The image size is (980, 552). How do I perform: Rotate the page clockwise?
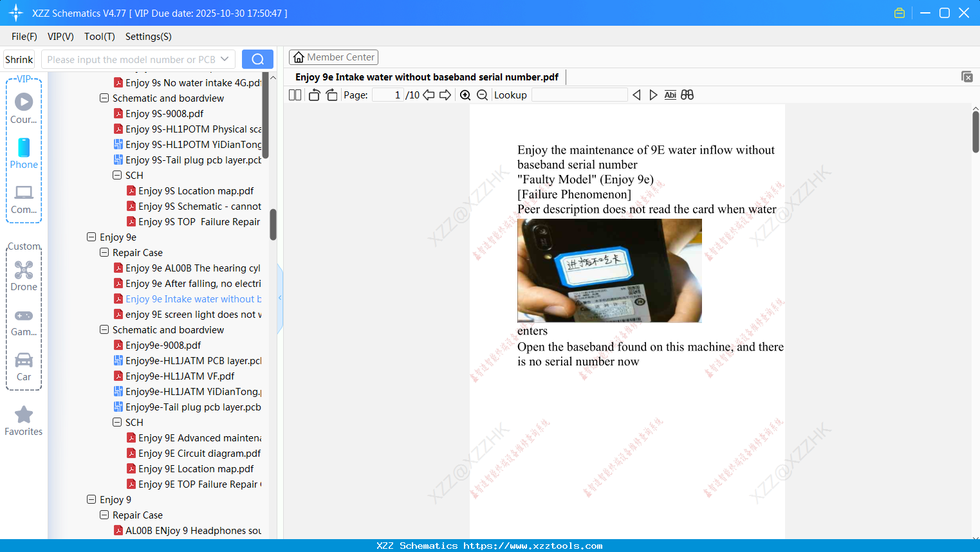coord(331,95)
